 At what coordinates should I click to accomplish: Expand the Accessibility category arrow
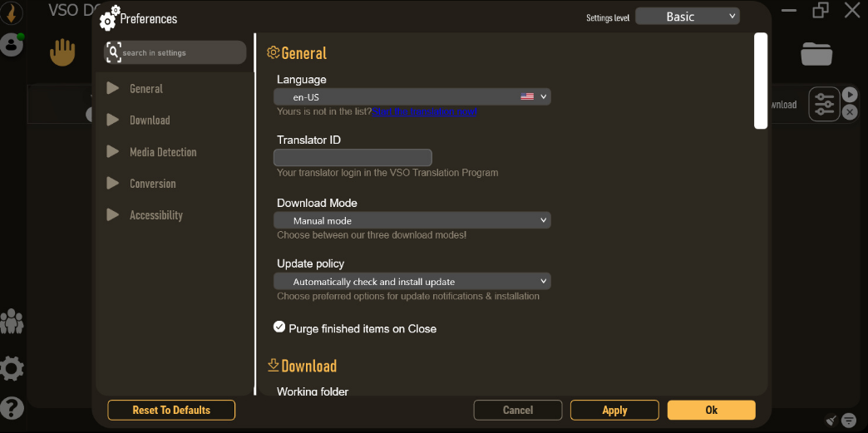[x=113, y=214]
